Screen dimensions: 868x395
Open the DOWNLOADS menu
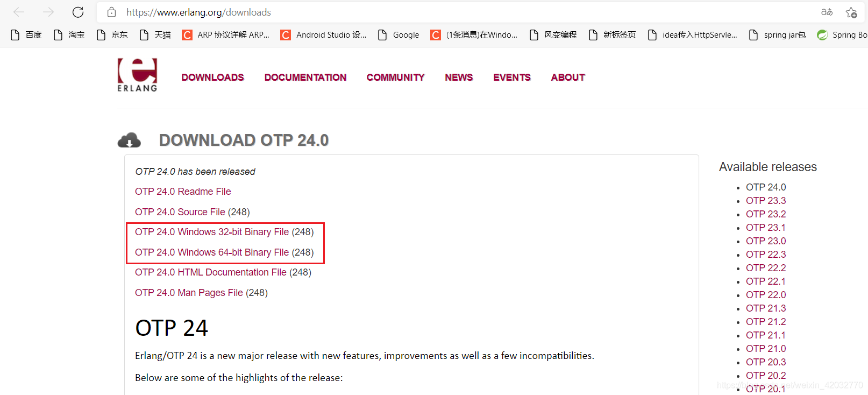coord(212,77)
